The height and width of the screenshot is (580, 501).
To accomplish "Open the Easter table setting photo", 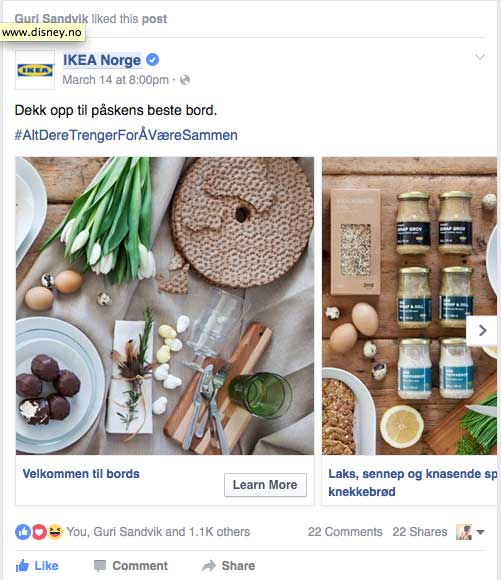I will point(165,306).
